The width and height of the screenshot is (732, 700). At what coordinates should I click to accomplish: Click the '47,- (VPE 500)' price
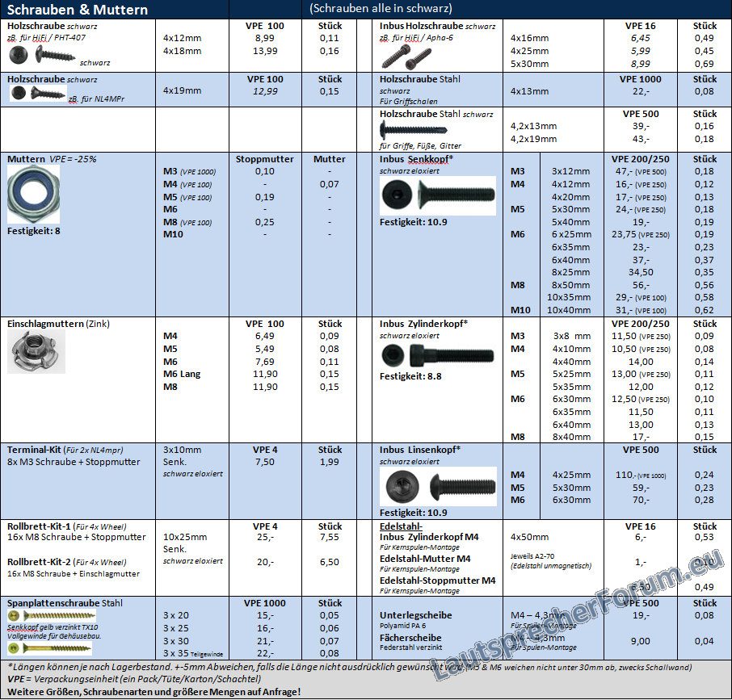[641, 171]
